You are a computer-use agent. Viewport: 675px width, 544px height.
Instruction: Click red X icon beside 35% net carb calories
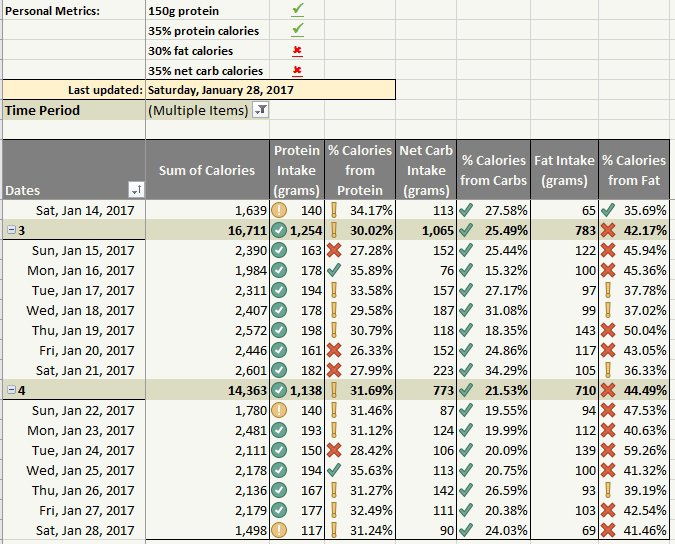[297, 71]
